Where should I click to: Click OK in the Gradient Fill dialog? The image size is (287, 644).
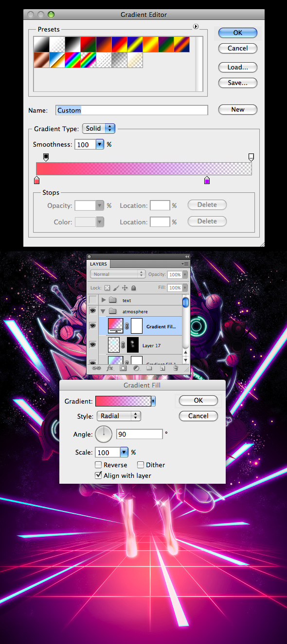[x=198, y=401]
